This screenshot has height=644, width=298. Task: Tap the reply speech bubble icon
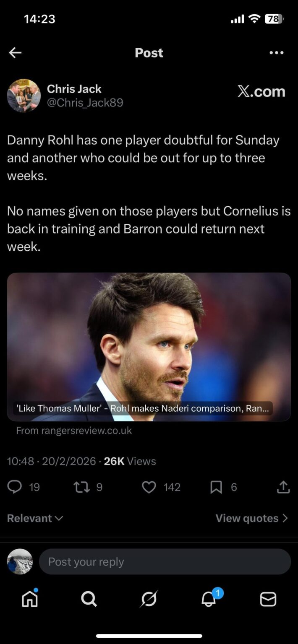(15, 487)
